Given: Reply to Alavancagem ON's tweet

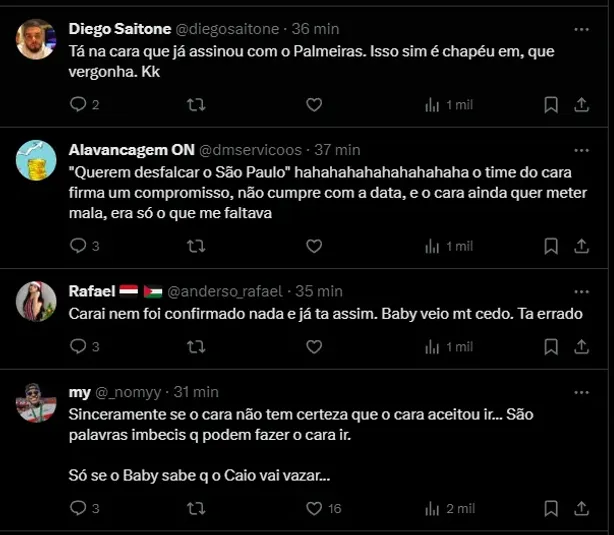Looking at the screenshot, I should tap(78, 245).
